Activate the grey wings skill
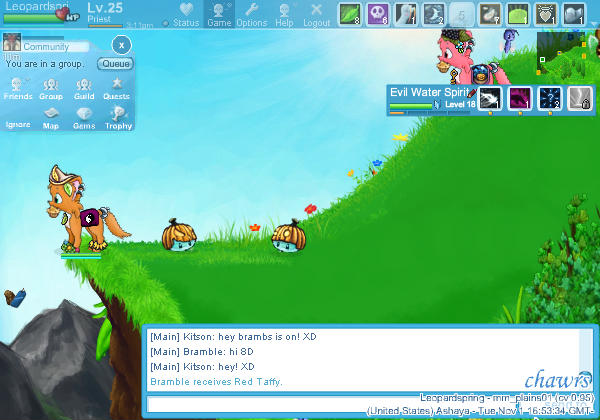The height and width of the screenshot is (420, 600). click(x=574, y=14)
